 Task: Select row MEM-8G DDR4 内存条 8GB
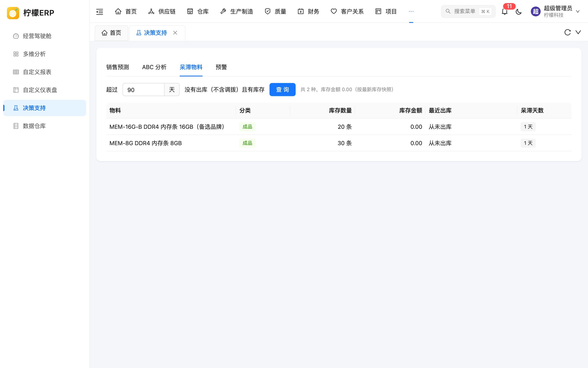(339, 143)
